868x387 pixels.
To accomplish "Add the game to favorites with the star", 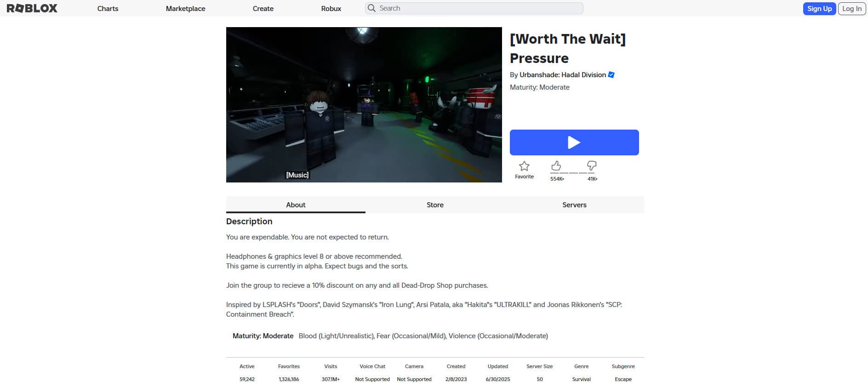I will click(x=524, y=166).
